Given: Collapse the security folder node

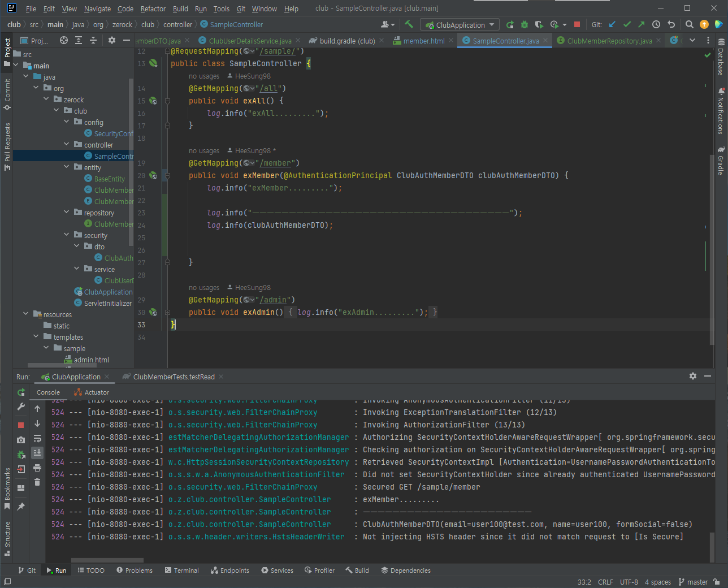Looking at the screenshot, I should pyautogui.click(x=67, y=235).
